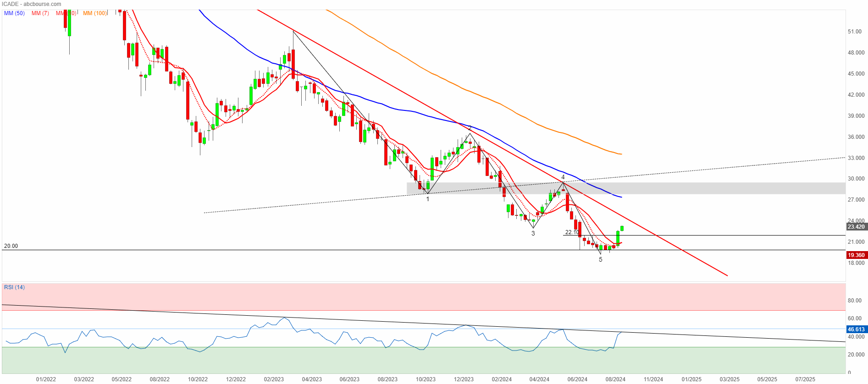
Task: Click the 11/2024 date axis label
Action: click(x=653, y=379)
